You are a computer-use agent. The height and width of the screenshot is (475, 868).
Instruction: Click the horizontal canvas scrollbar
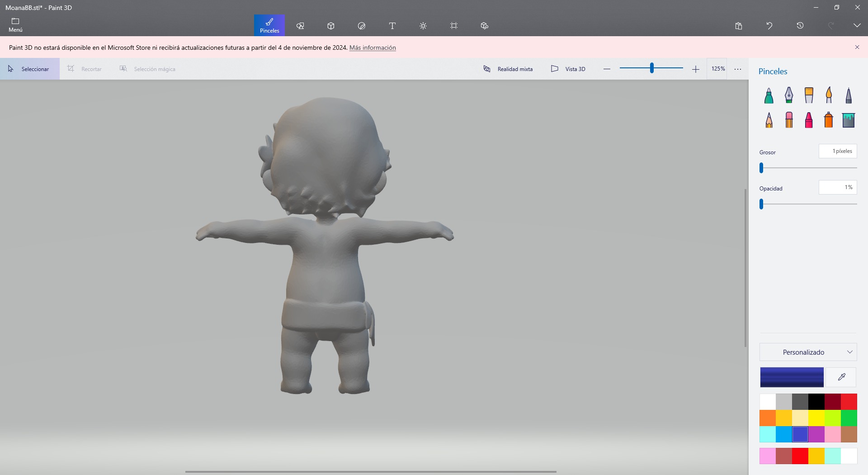coord(371,472)
